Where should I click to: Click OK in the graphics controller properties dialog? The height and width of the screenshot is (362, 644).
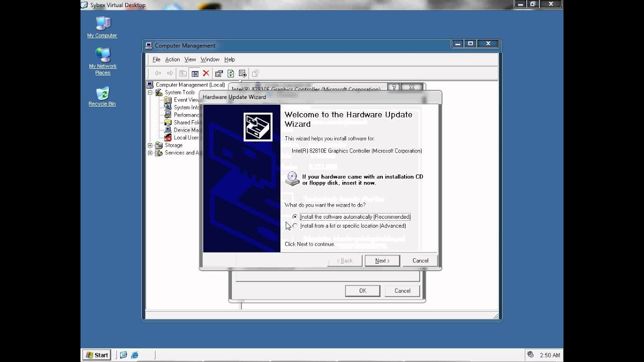pos(363,291)
